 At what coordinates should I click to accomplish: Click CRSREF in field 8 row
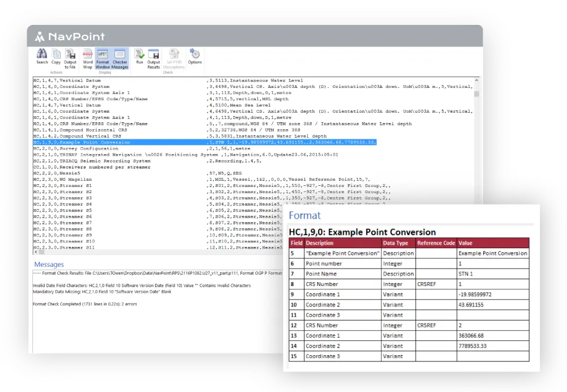point(436,284)
